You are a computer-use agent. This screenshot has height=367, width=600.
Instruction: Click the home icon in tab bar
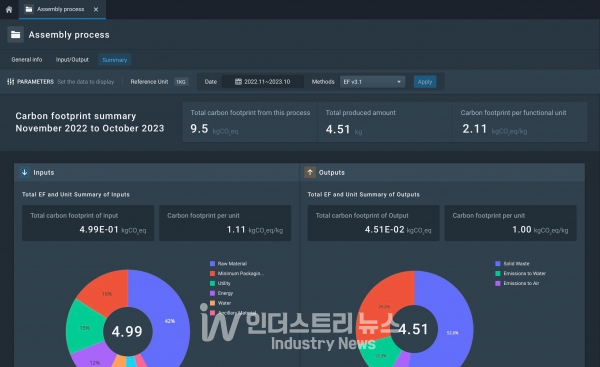pos(9,9)
